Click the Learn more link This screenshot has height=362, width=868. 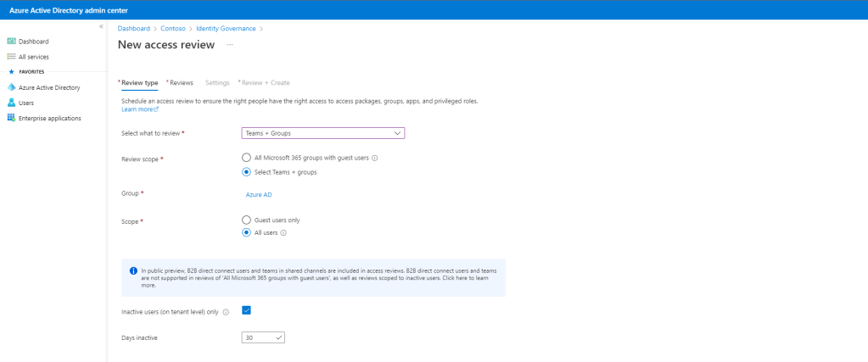[x=140, y=109]
